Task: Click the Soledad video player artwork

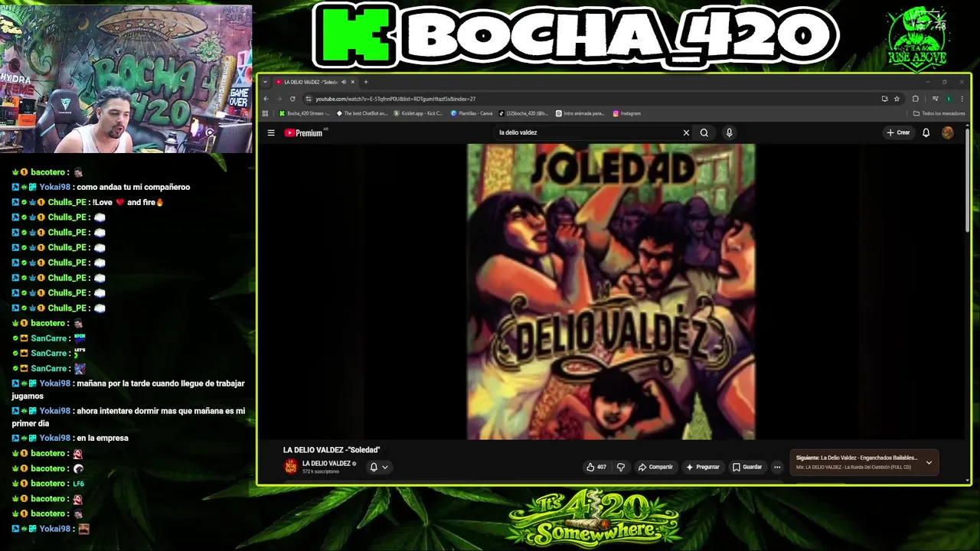Action: point(611,292)
